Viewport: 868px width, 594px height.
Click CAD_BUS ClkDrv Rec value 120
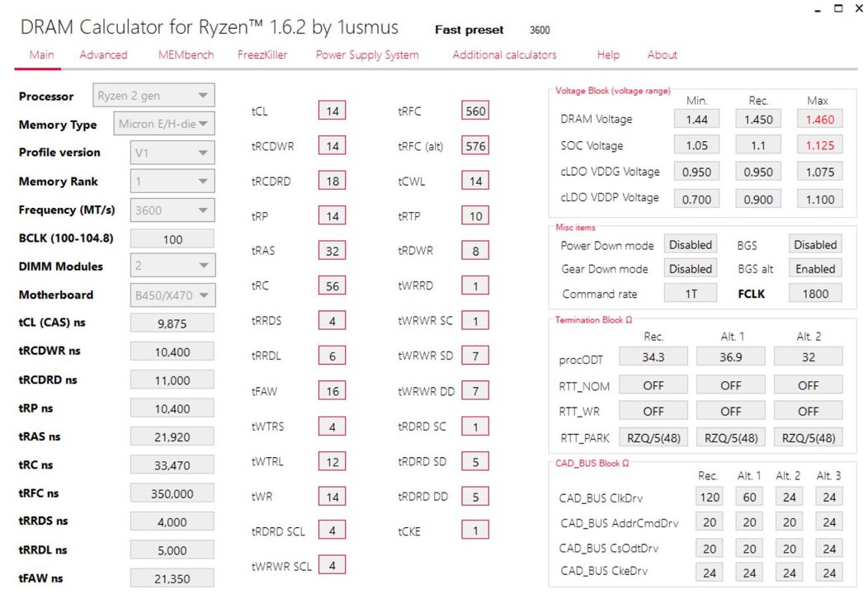710,497
